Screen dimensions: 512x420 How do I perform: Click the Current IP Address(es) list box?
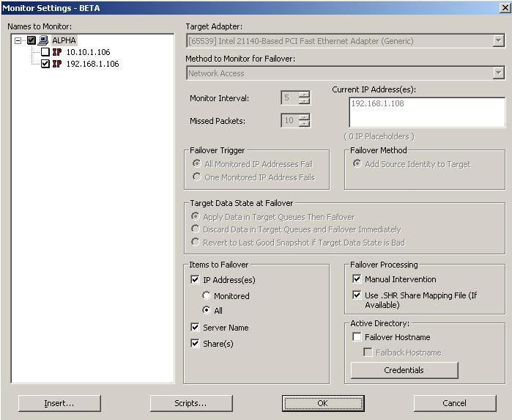pyautogui.click(x=427, y=113)
